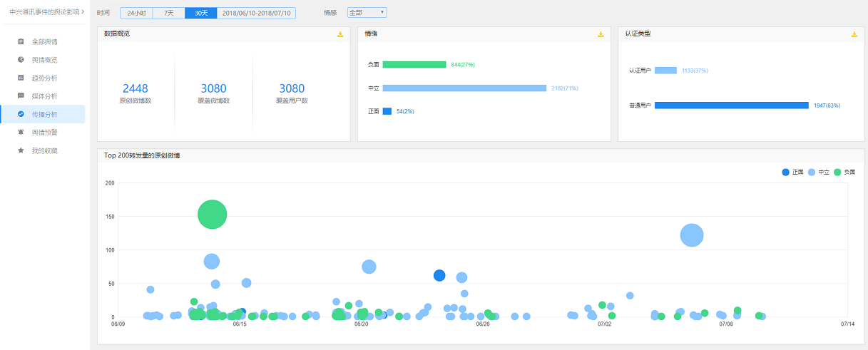This screenshot has height=350, width=868.
Task: Click the bell icon for 舆情预警
Action: (21, 133)
